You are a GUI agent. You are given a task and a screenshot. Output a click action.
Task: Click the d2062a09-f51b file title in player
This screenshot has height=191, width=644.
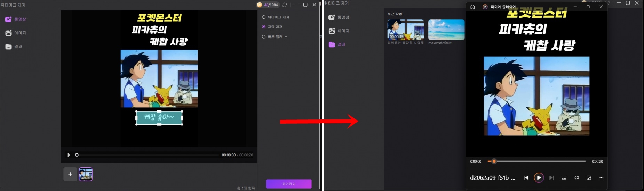(x=493, y=178)
